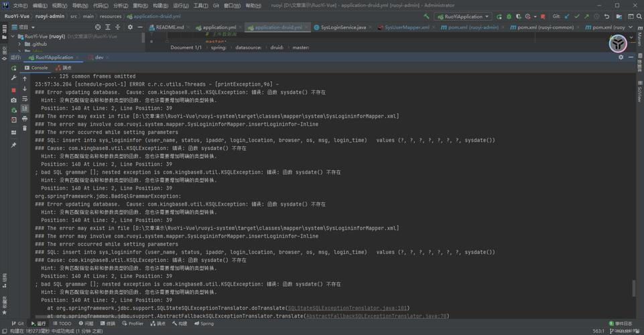The image size is (644, 335).
Task: Show hidden editor tabs chevron
Action: tap(631, 27)
